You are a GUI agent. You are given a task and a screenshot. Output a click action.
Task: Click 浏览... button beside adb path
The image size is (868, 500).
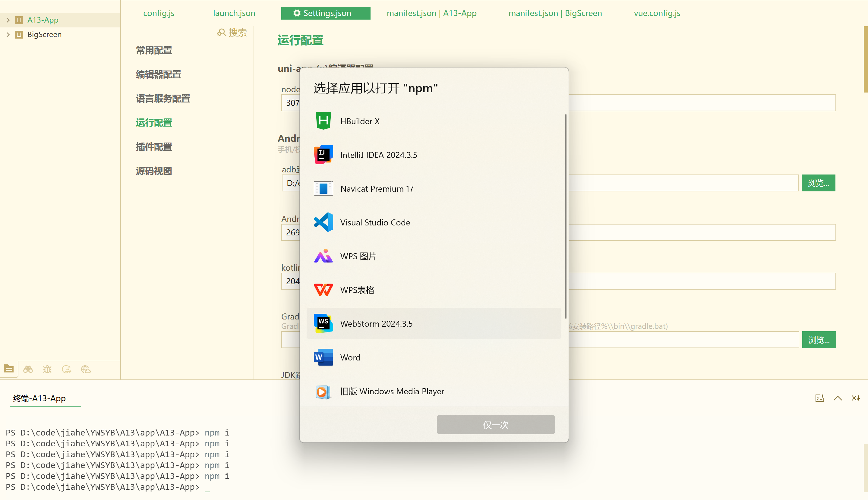[x=818, y=183]
